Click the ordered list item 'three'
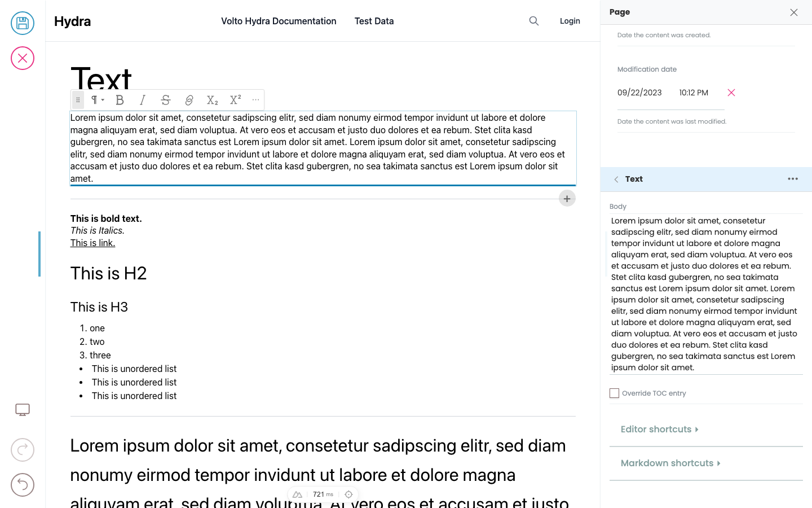 pos(100,356)
